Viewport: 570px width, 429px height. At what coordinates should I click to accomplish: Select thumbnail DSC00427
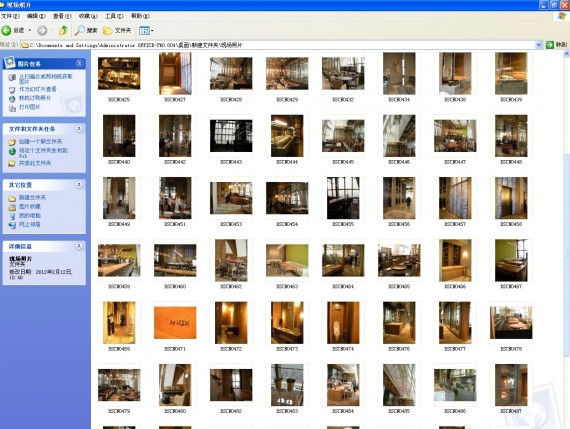click(x=175, y=73)
